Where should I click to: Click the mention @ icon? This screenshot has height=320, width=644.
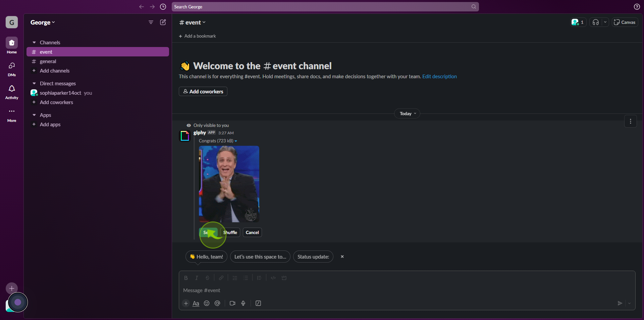click(217, 303)
